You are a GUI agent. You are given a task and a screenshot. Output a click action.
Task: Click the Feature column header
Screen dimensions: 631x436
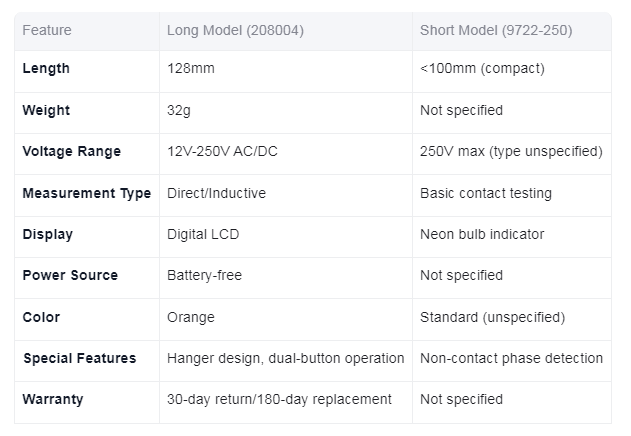(47, 30)
